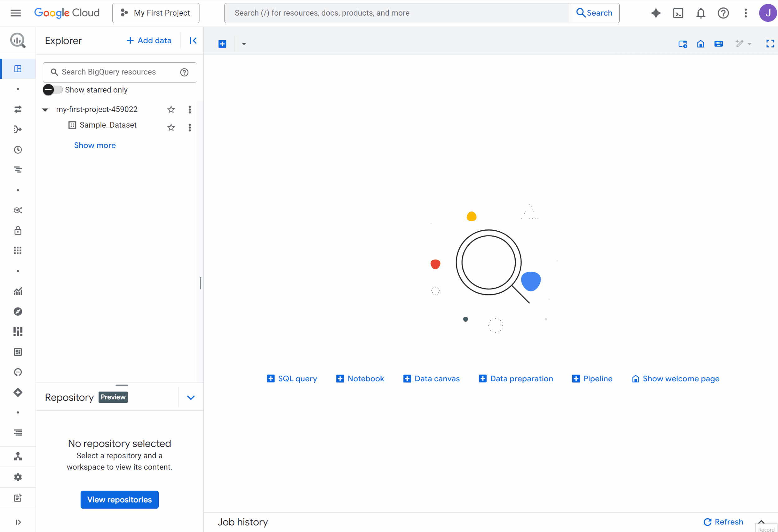Create new SQL query tab with plus button
This screenshot has width=778, height=532.
pyautogui.click(x=222, y=44)
